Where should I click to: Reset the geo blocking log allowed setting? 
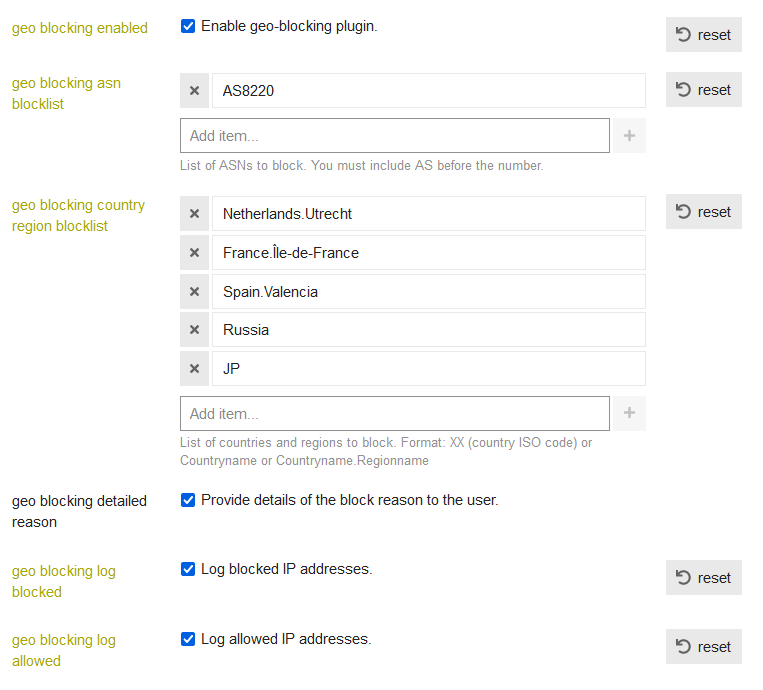pyautogui.click(x=704, y=647)
